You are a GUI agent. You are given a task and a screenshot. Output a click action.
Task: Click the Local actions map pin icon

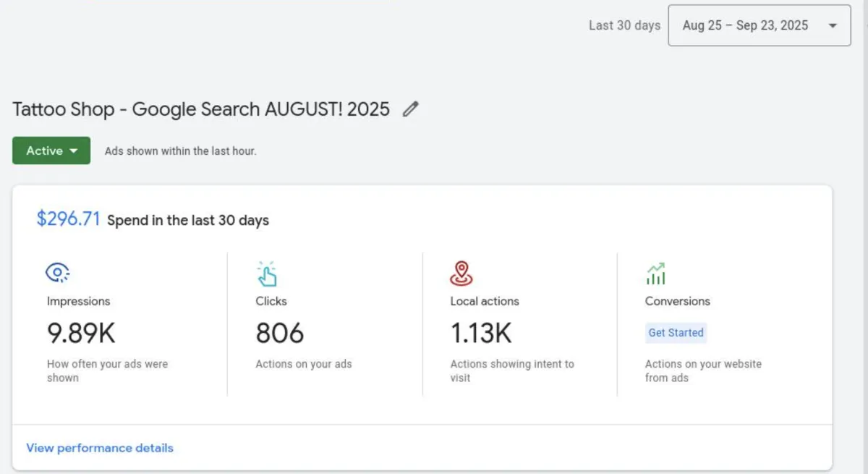[x=461, y=273]
